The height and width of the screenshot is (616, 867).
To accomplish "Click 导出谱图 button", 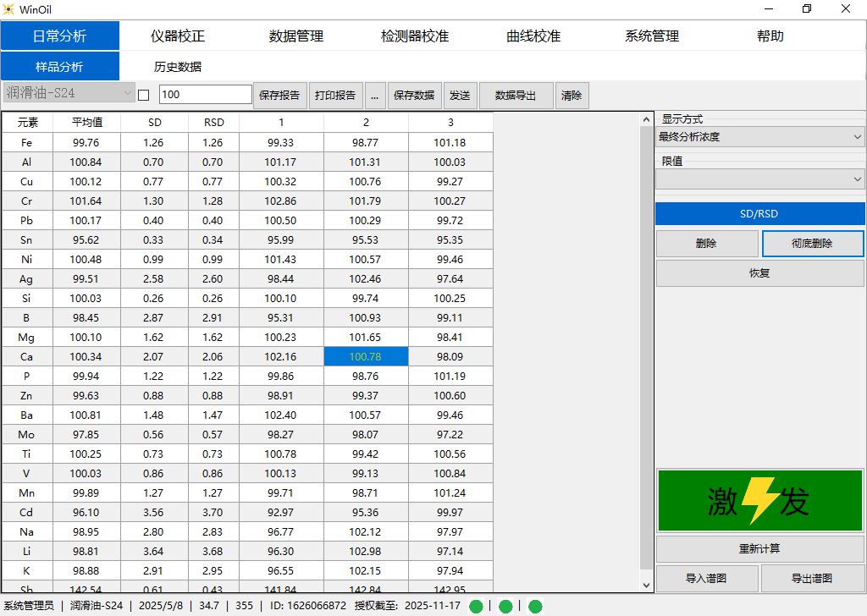I will tap(812, 579).
